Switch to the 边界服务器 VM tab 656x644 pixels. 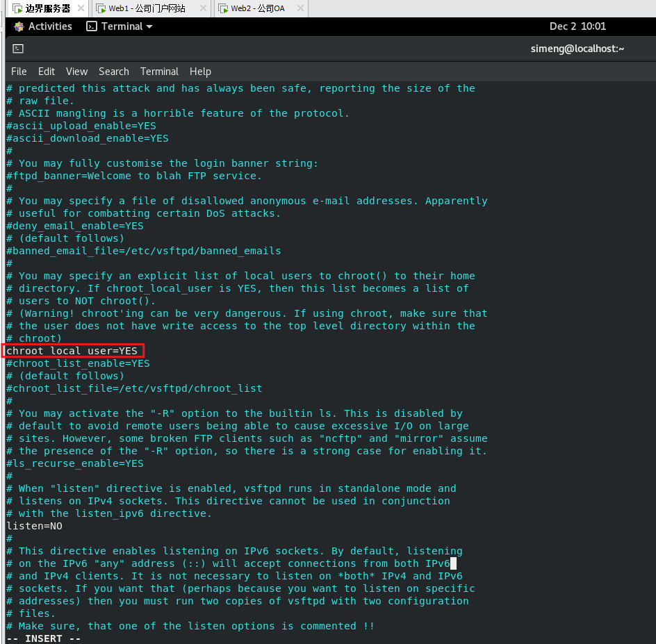pos(47,8)
